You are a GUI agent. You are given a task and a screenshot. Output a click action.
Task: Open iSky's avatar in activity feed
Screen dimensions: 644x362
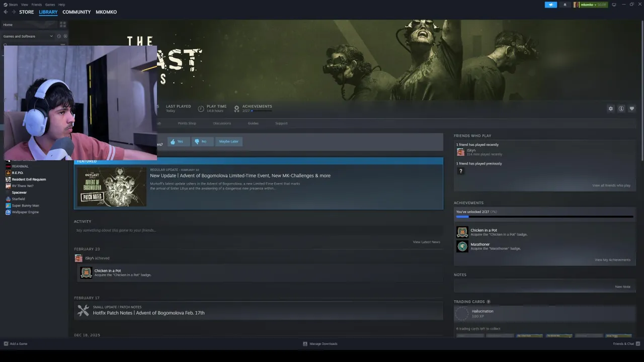tap(78, 258)
